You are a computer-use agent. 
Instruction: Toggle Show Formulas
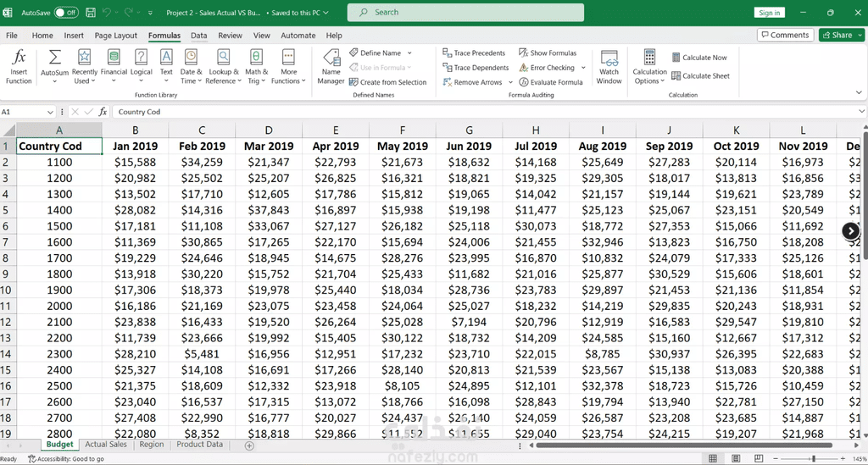point(548,53)
